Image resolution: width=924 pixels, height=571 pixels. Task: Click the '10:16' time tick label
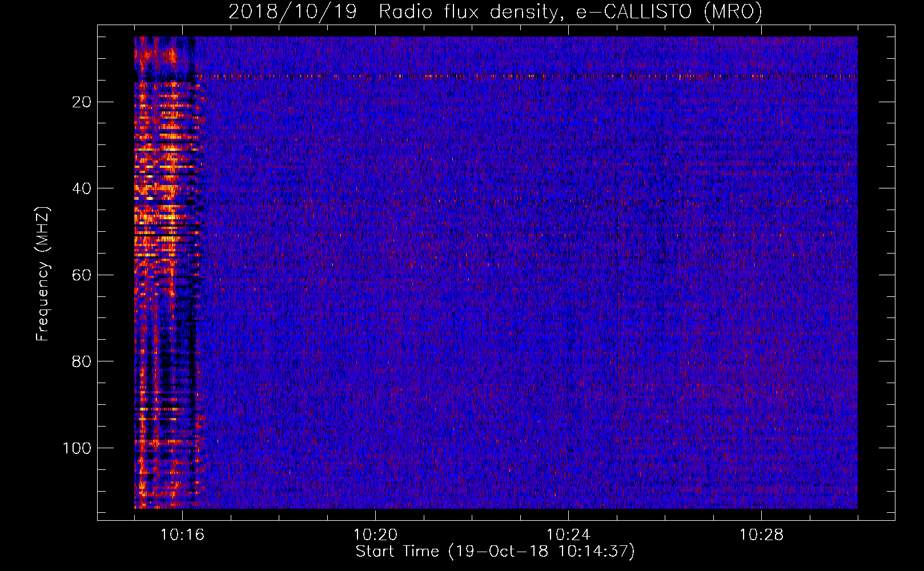pyautogui.click(x=182, y=534)
